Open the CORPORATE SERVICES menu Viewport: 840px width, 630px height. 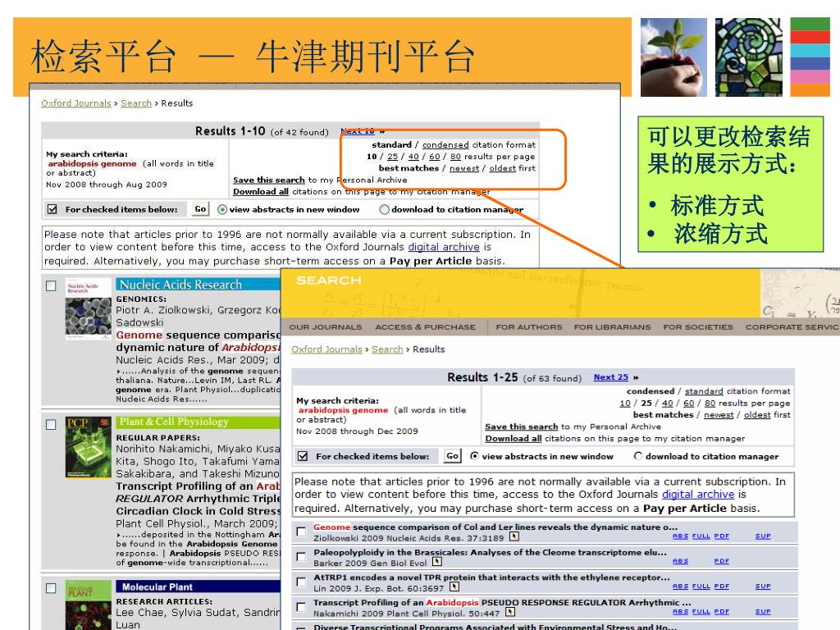click(792, 326)
